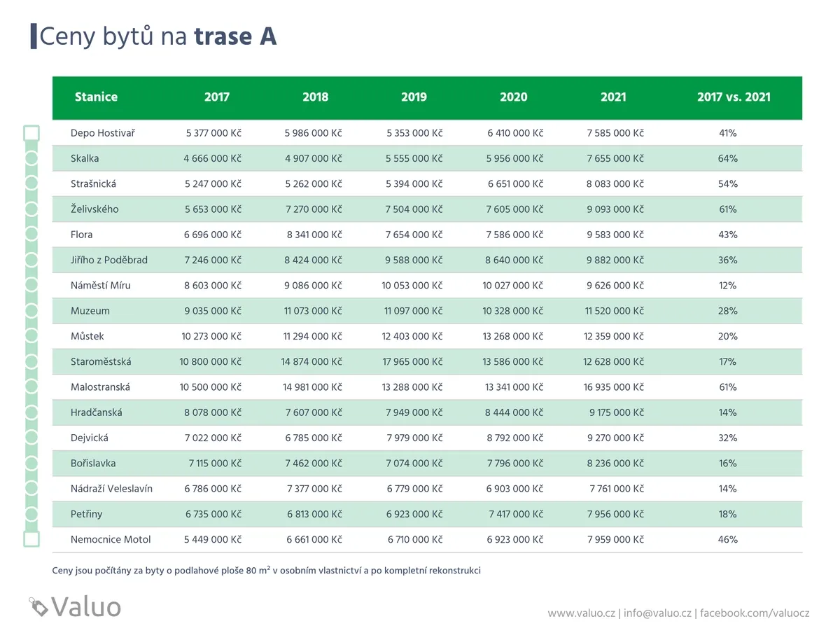Open the facebook.com/valuocz link
The image size is (840, 626).
click(x=755, y=613)
